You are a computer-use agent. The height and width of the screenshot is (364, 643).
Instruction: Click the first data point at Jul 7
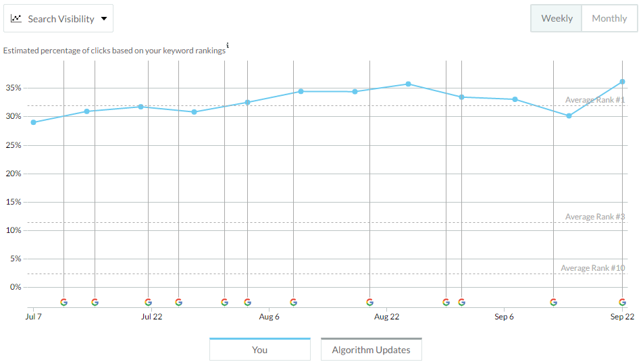click(33, 122)
